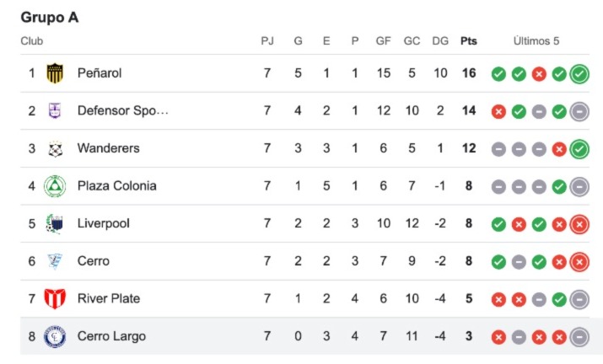Select Peñarol's latest win result icon
The height and width of the screenshot is (364, 603).
click(579, 74)
